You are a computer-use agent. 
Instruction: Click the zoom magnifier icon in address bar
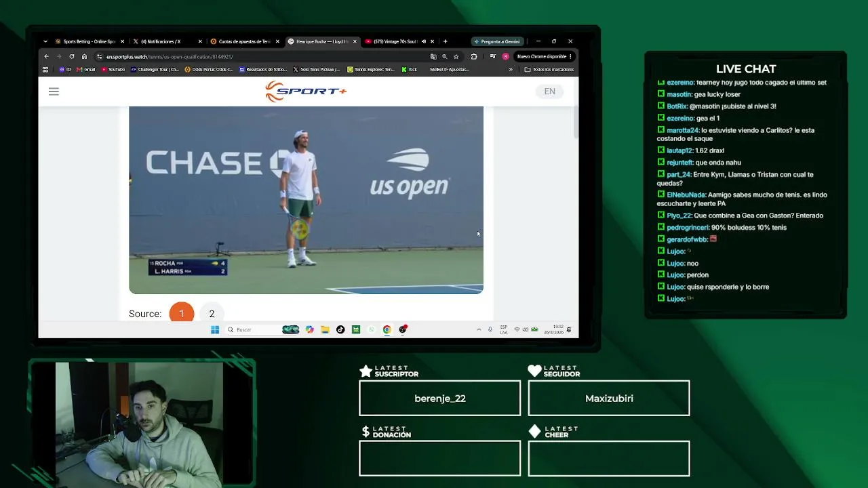(x=445, y=56)
